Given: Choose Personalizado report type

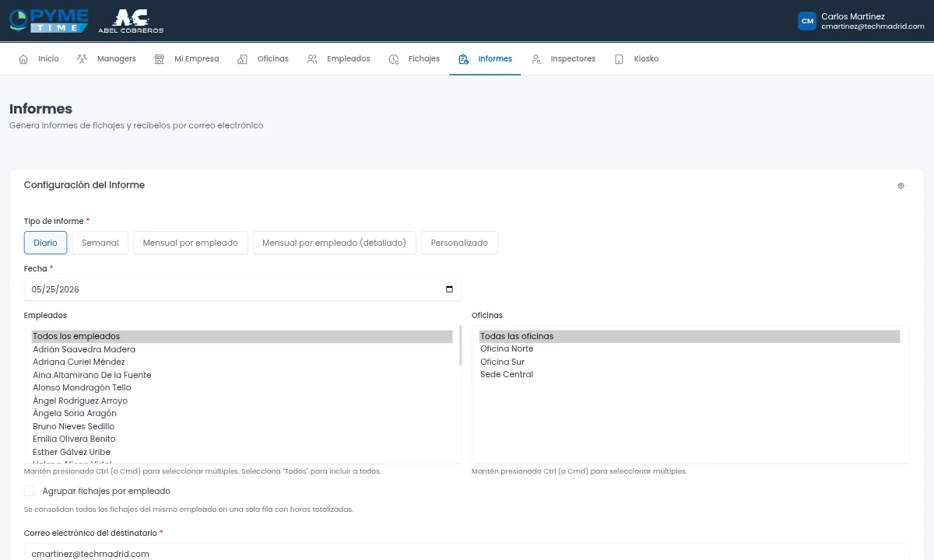Looking at the screenshot, I should pyautogui.click(x=459, y=243).
